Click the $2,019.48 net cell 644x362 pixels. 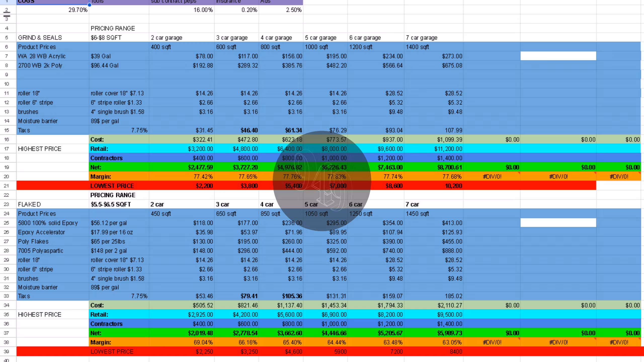[182, 333]
